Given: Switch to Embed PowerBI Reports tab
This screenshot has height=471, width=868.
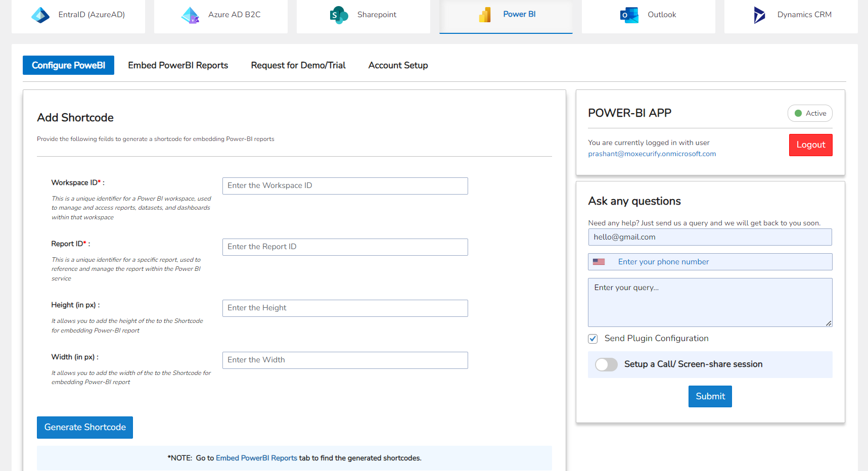Looking at the screenshot, I should 178,65.
